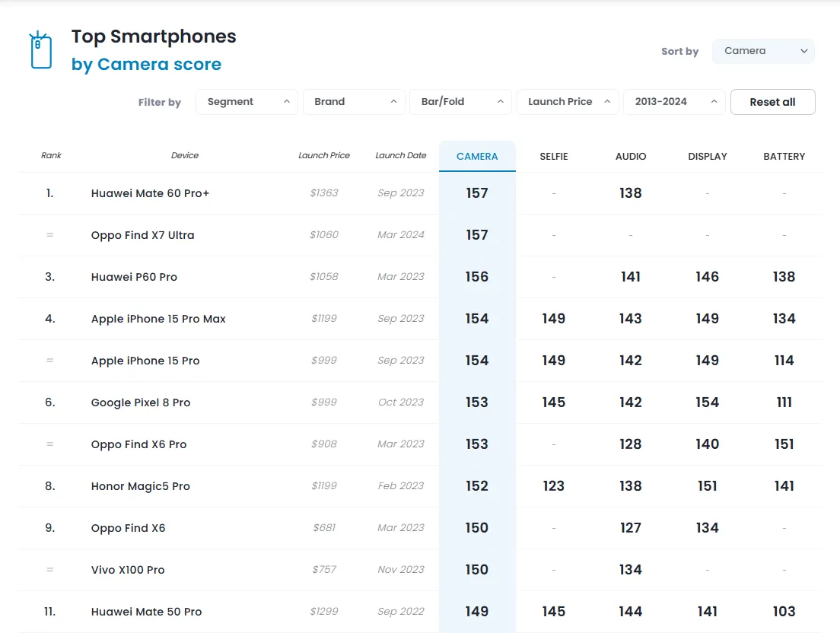Click battery score 138 for Huawei P60 Pro
840x633 pixels.
(x=784, y=277)
